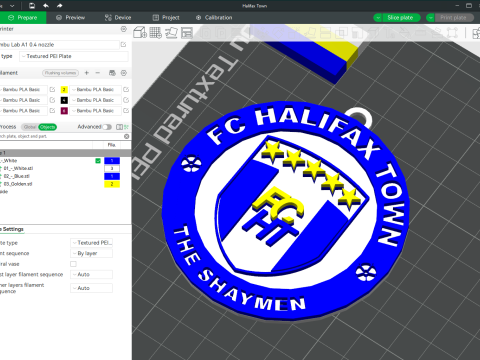Click the Auto orient icon
Viewport: 480px width, 360px height.
point(171,33)
